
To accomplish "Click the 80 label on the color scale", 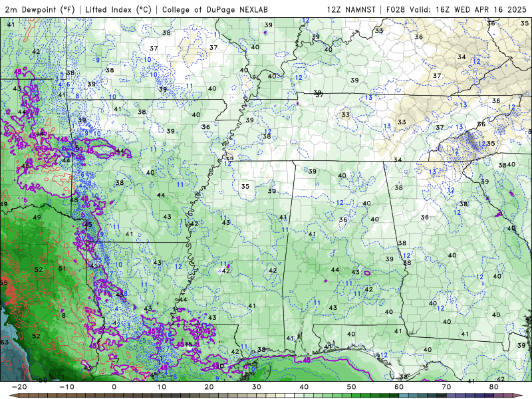I will 494,387.
